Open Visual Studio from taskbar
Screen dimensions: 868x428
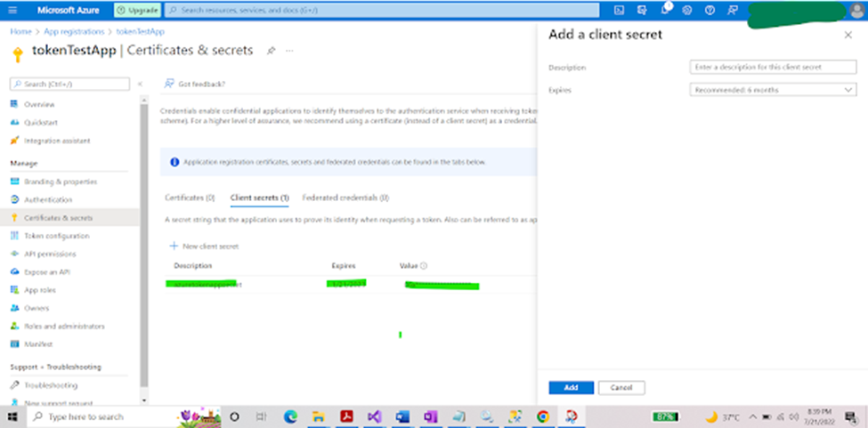point(375,416)
